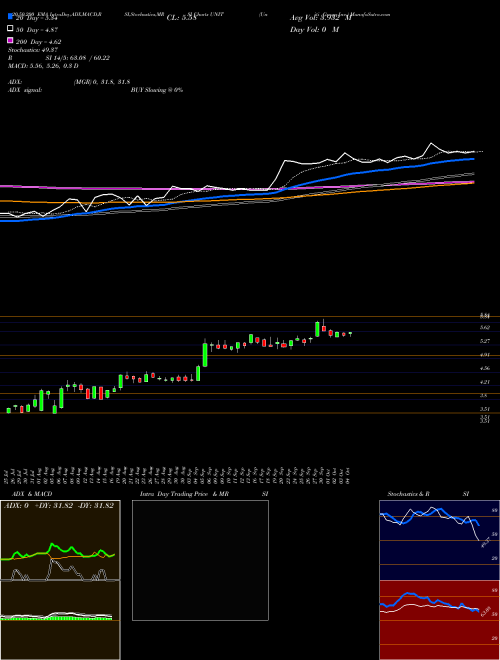Click the highest green candlestick near 5.62
This screenshot has width=500, height=660.
[x=317, y=329]
